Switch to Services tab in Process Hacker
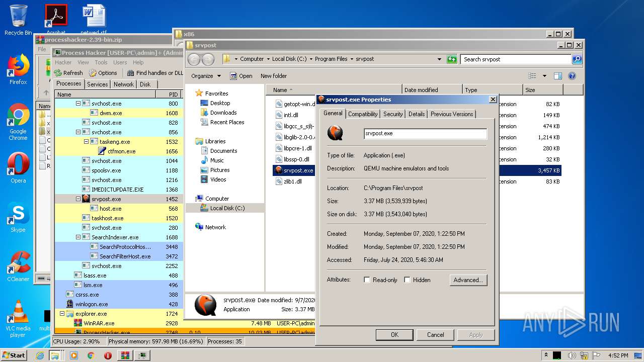The width and height of the screenshot is (644, 362). click(x=98, y=84)
